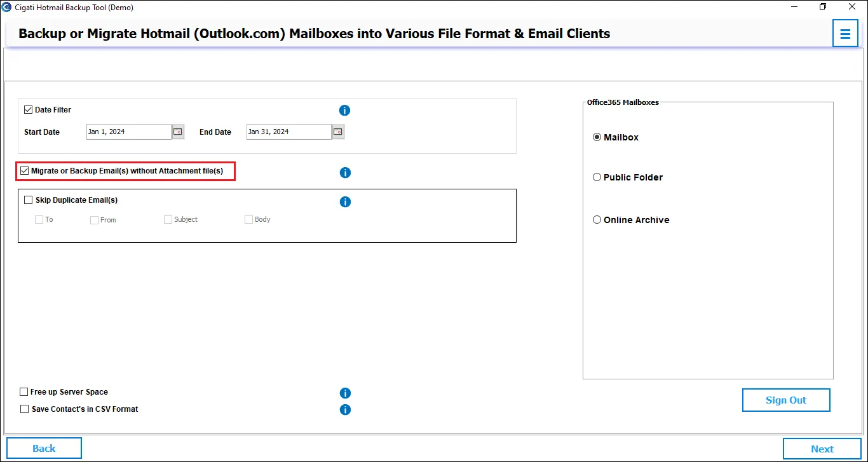The image size is (868, 462).
Task: Select the Public Folder radio option
Action: 597,177
